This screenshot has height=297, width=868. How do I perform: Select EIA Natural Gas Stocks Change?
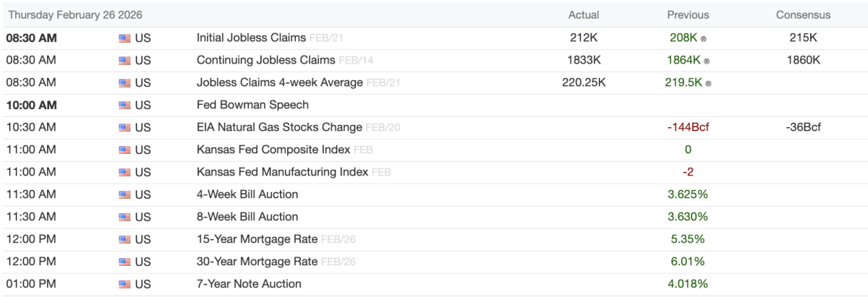point(279,128)
